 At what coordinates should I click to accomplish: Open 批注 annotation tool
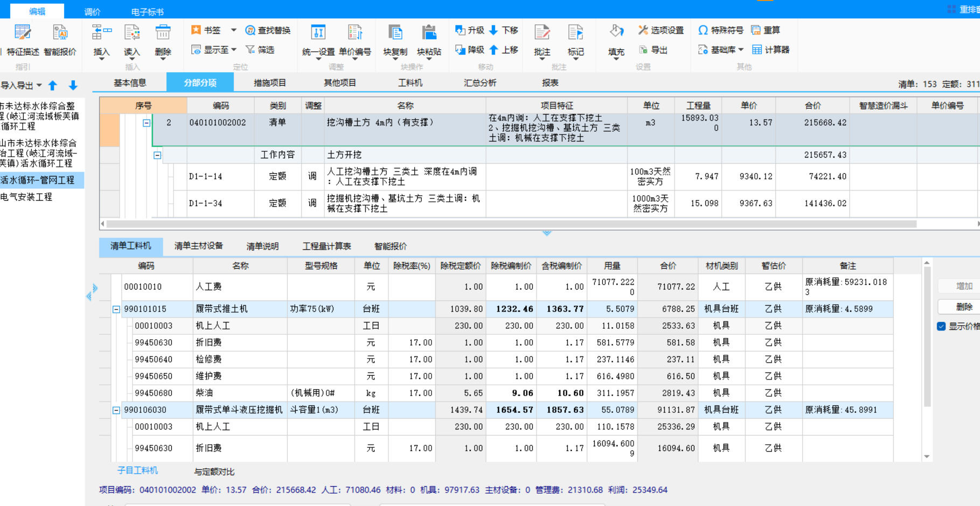[x=542, y=41]
